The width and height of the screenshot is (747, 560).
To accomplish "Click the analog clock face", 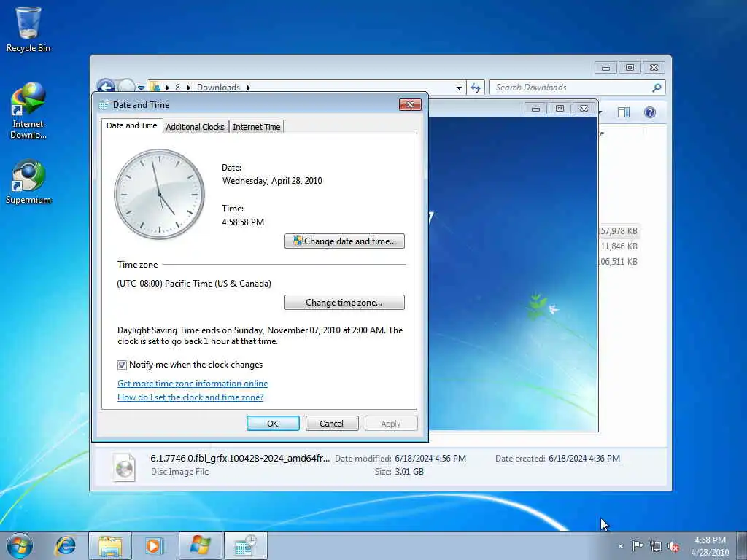I will [x=159, y=194].
